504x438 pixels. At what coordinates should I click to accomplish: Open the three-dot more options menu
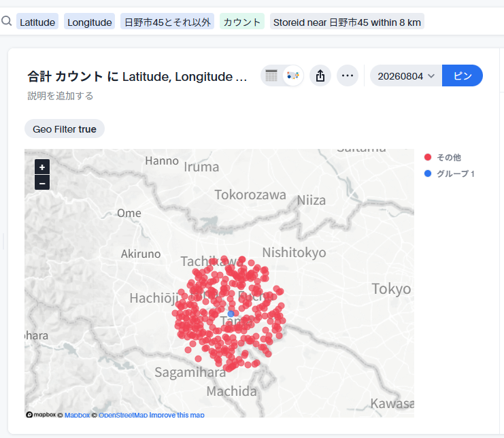coord(348,76)
